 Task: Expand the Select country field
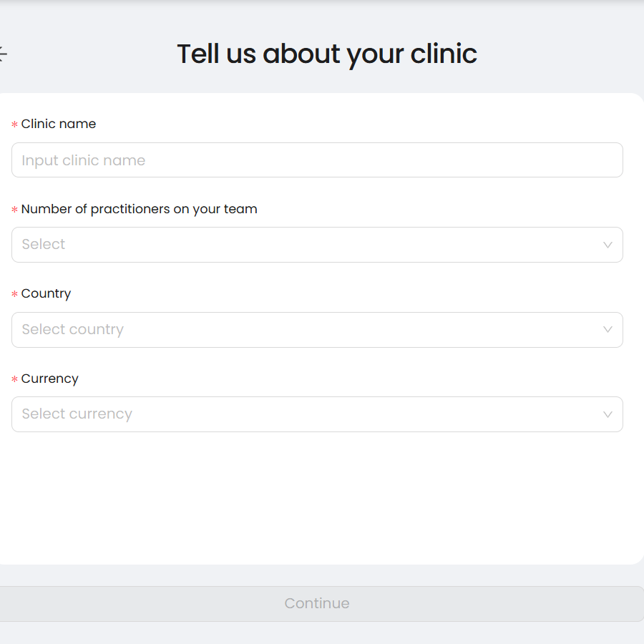tap(317, 330)
